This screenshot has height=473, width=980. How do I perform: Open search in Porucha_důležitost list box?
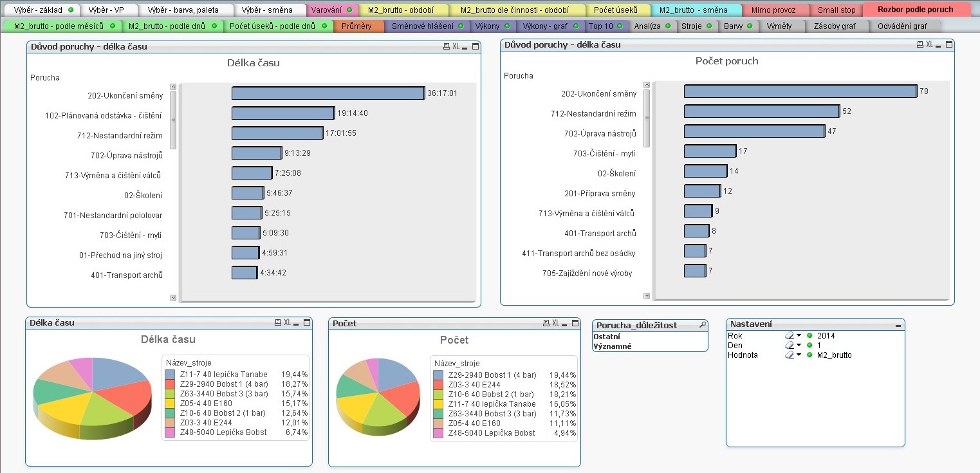pos(703,325)
